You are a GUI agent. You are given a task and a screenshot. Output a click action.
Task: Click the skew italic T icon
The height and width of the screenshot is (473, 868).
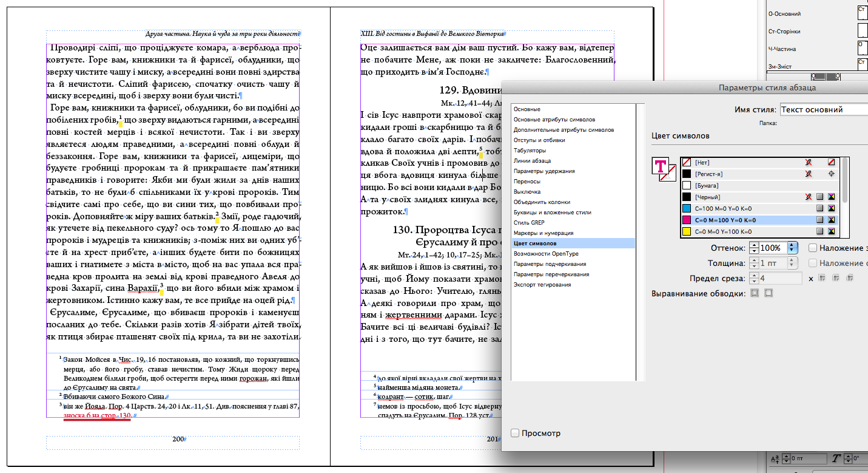tap(836, 459)
